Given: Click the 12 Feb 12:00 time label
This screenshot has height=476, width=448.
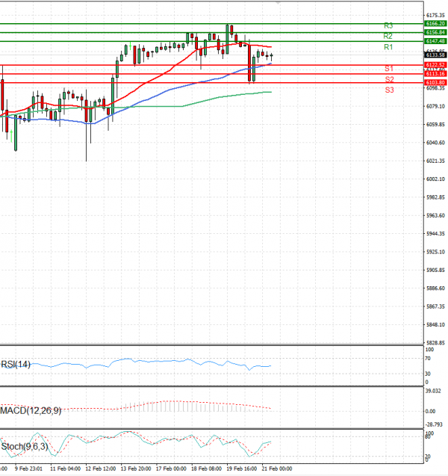Looking at the screenshot, I should click(100, 469).
